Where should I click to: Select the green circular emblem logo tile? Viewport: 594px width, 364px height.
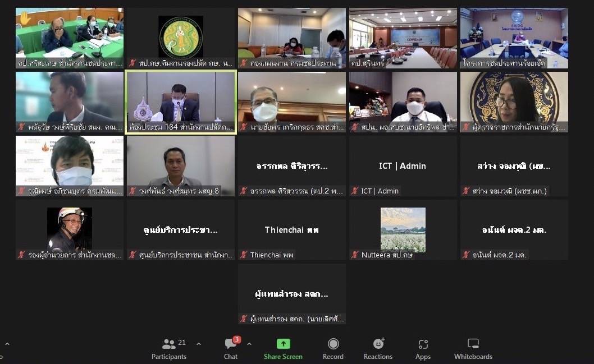pyautogui.click(x=181, y=38)
